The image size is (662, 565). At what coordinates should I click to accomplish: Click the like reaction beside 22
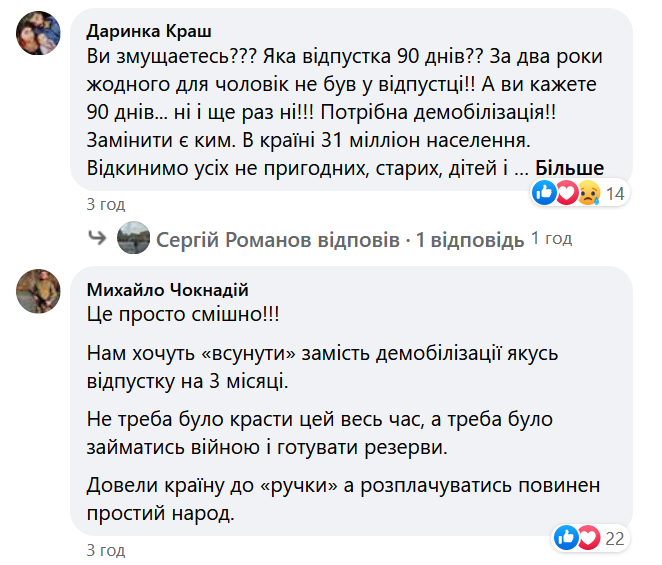[566, 538]
